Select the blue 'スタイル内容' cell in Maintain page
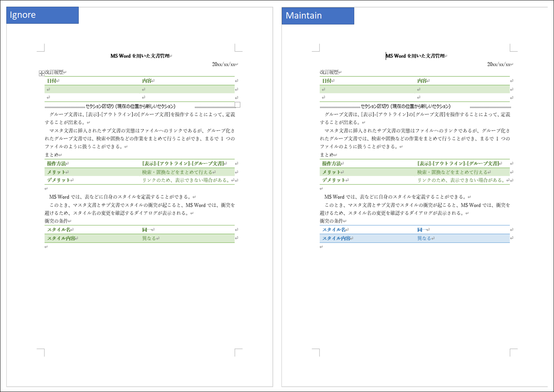This screenshot has width=554, height=392. coord(367,238)
